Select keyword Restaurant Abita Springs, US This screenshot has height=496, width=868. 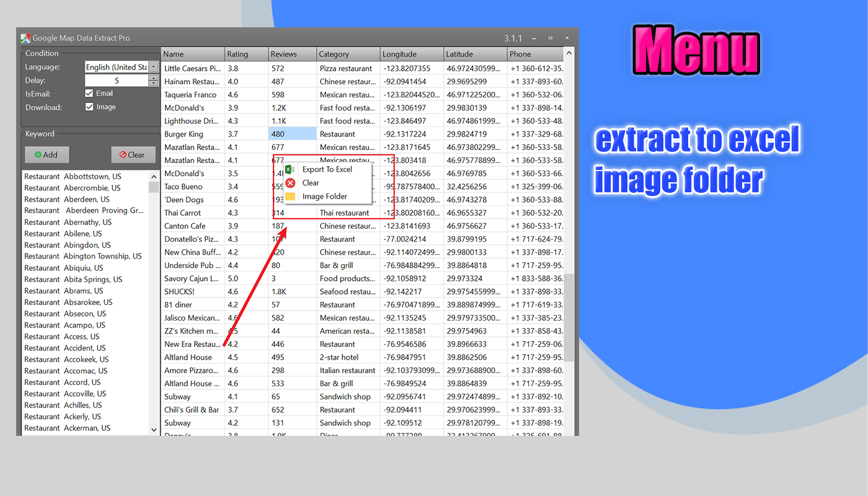[73, 279]
